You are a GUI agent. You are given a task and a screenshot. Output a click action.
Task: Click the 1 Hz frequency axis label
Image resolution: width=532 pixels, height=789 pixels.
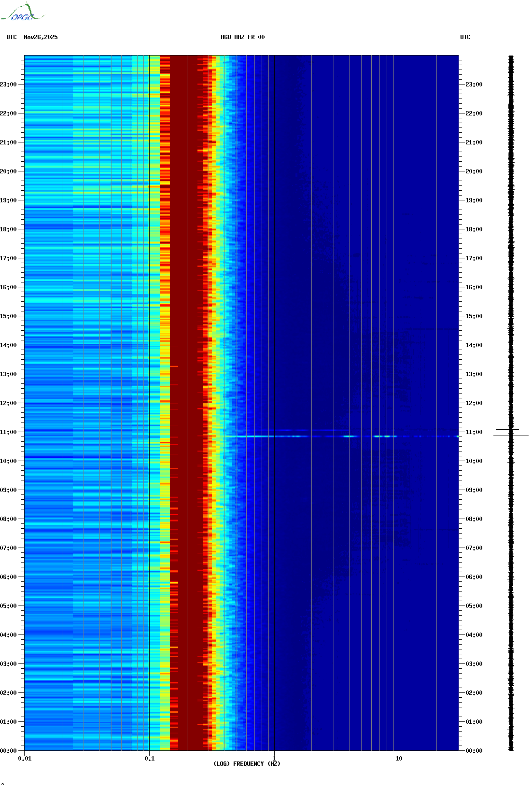tap(274, 759)
